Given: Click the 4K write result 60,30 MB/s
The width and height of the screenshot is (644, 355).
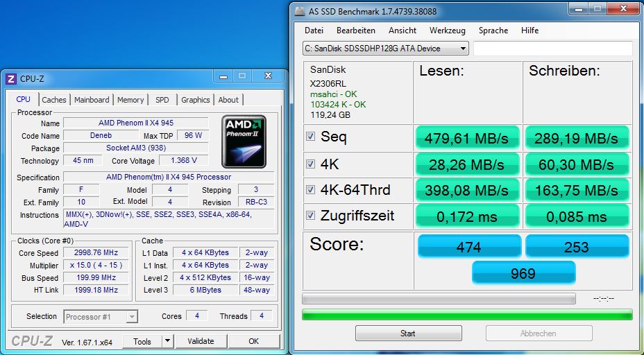Looking at the screenshot, I should [577, 164].
